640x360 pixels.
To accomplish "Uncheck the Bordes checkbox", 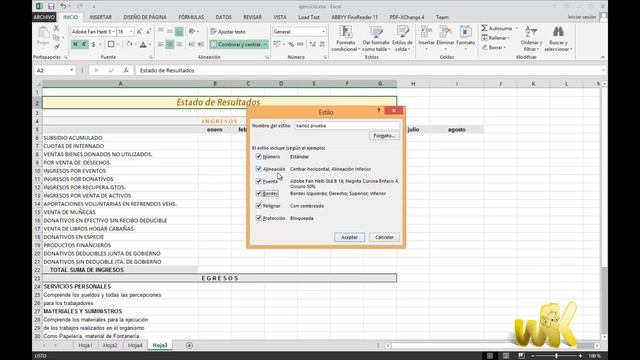I will click(x=258, y=193).
